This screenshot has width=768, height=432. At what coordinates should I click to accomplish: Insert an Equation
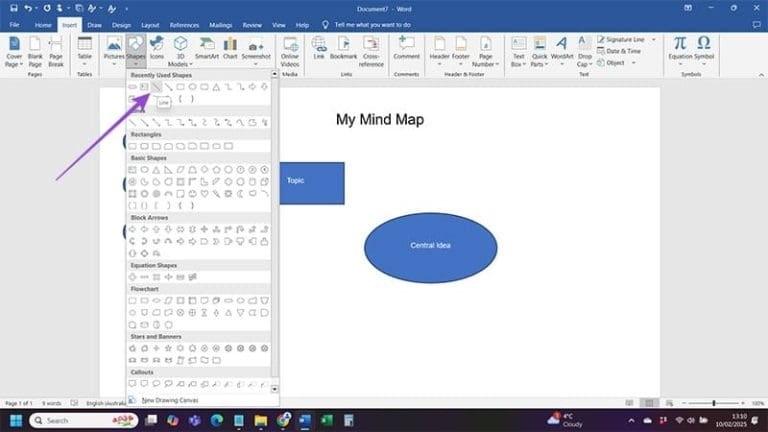680,51
